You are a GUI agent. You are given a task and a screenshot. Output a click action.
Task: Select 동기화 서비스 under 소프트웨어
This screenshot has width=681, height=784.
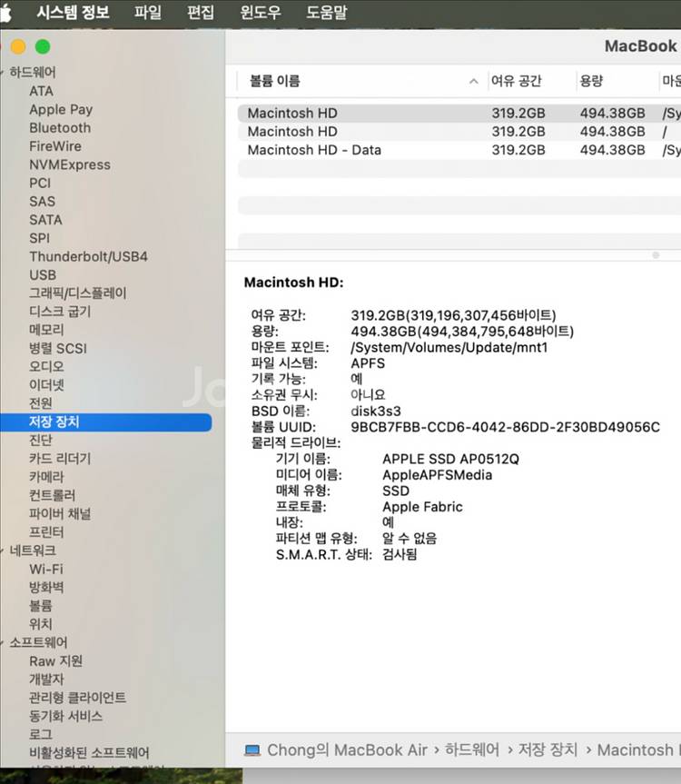66,716
